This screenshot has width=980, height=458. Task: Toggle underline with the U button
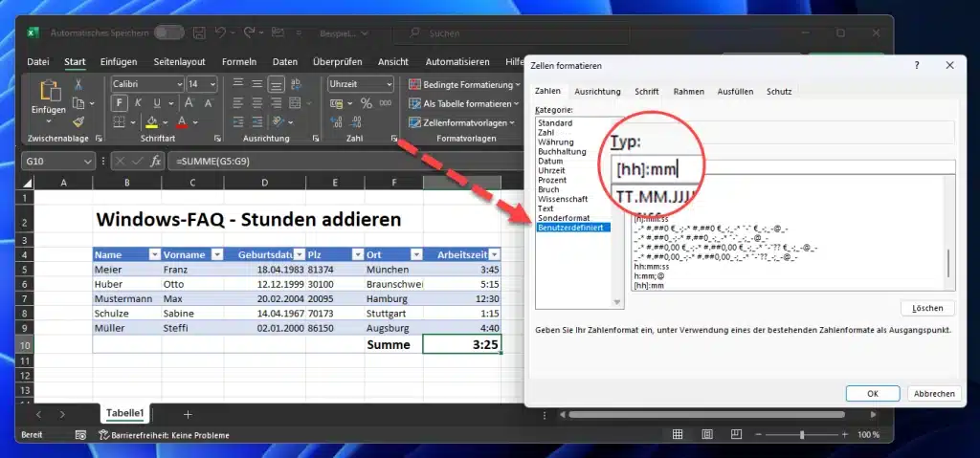pyautogui.click(x=156, y=103)
